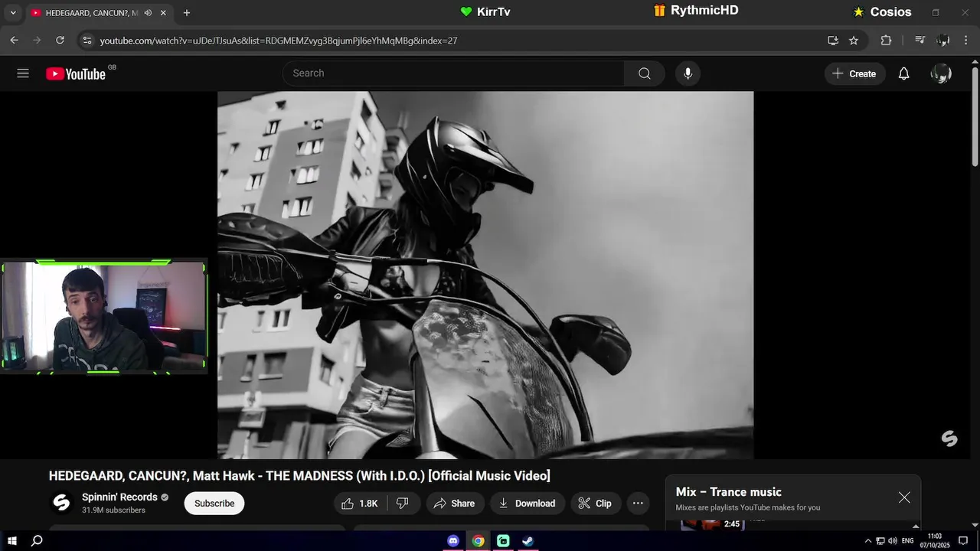Focus the YouTube Search field
Screen dimensions: 980x551
click(453, 73)
